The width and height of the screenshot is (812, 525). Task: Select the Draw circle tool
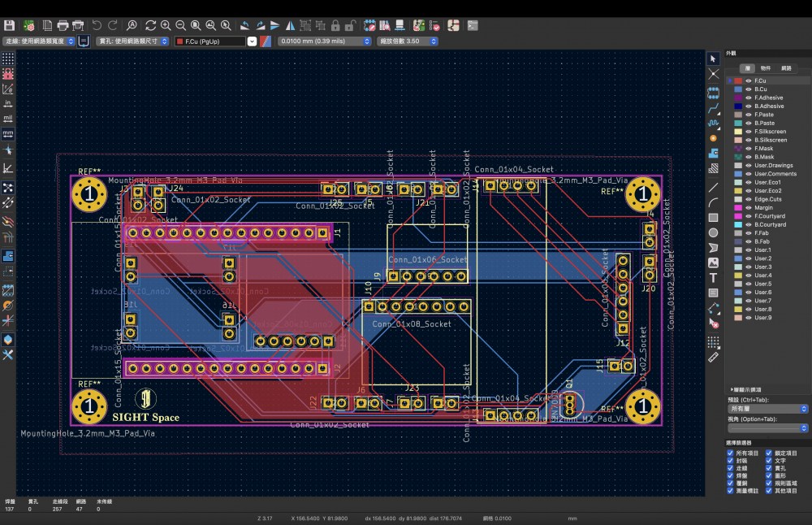point(714,232)
